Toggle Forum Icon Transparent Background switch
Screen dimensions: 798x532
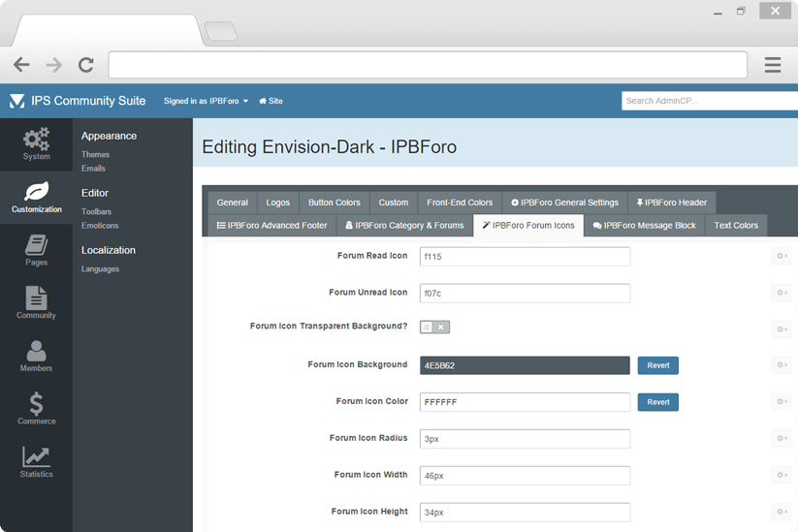tap(434, 327)
